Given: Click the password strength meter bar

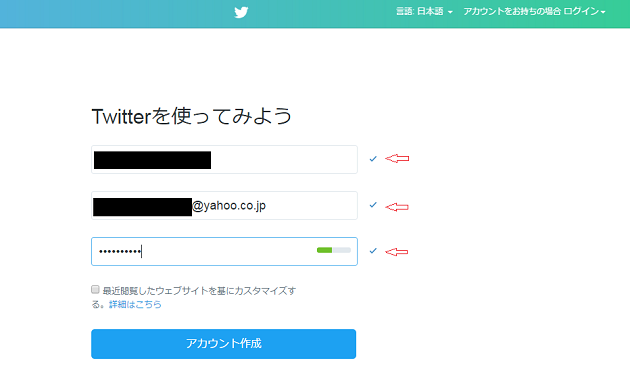Looking at the screenshot, I should pyautogui.click(x=333, y=250).
